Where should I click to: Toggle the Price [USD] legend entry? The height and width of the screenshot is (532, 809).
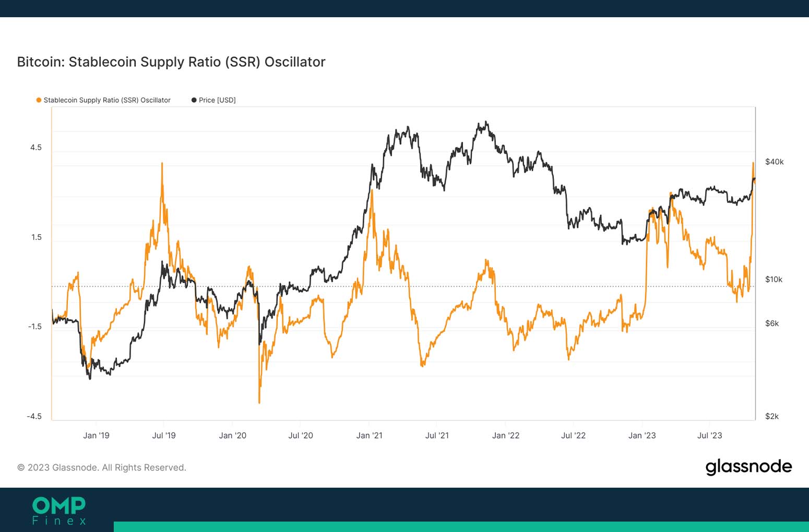point(213,100)
